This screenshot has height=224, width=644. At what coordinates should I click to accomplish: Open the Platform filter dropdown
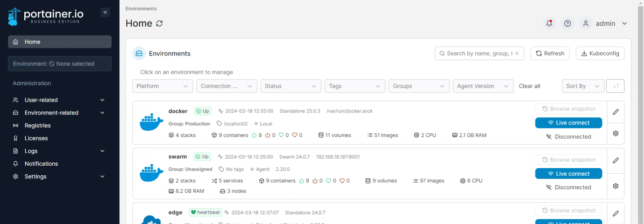[162, 86]
